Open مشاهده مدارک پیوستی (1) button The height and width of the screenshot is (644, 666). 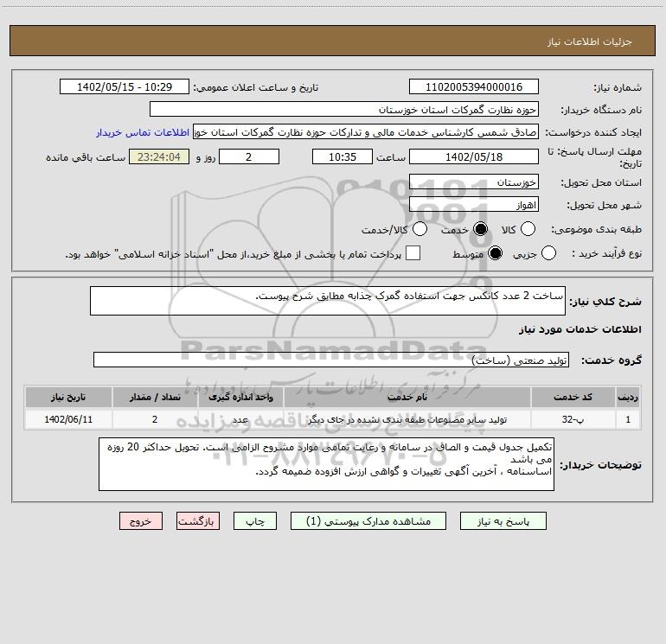368,521
